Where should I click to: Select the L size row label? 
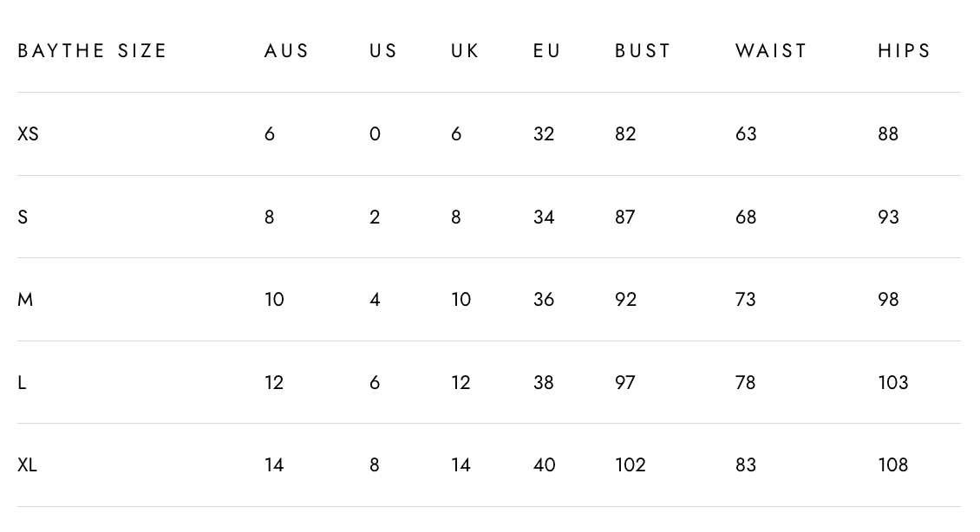point(22,383)
